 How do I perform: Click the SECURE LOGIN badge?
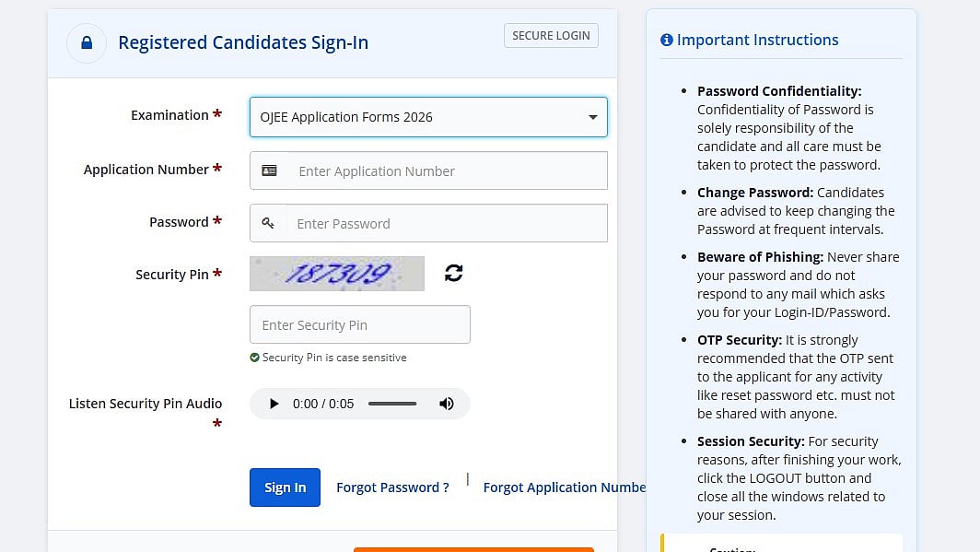pos(551,36)
